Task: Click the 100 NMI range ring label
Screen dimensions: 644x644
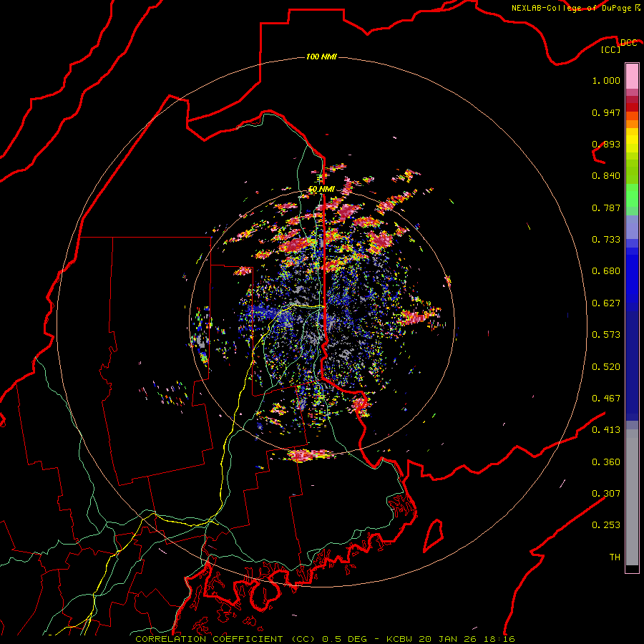Action: coord(321,57)
